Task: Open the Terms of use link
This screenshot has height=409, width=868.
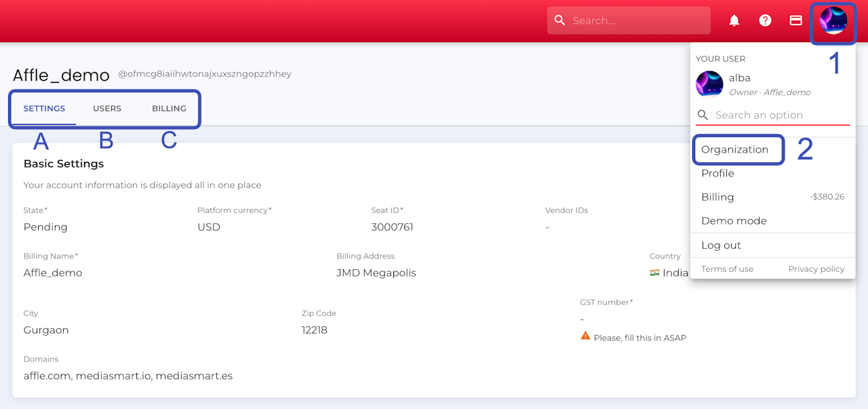Action: (727, 269)
